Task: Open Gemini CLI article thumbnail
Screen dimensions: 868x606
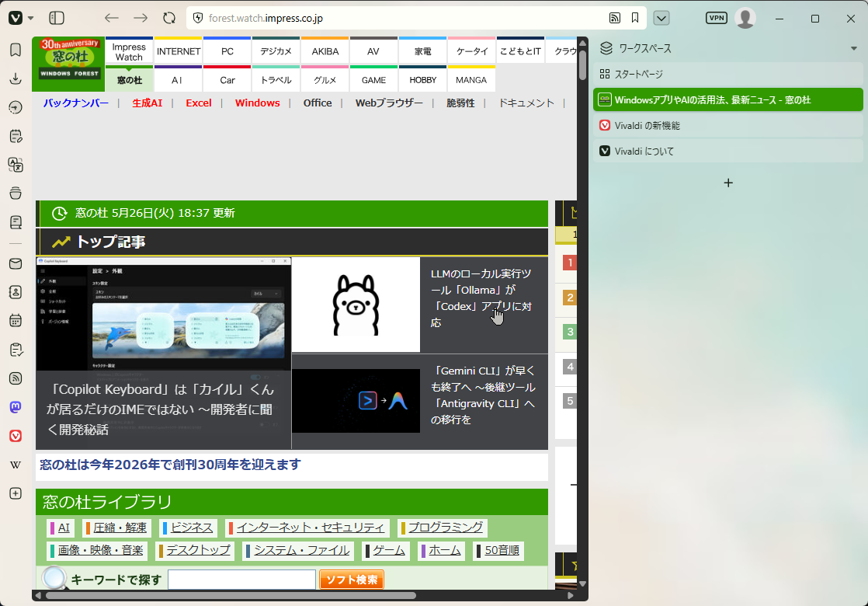Action: [x=356, y=401]
